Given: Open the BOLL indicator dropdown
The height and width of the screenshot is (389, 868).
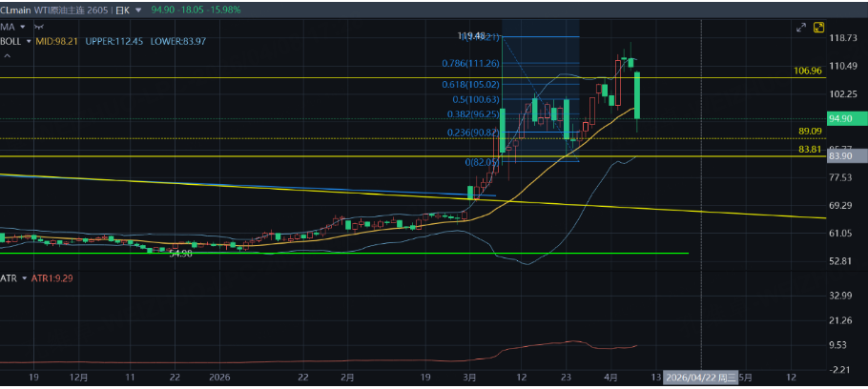Looking at the screenshot, I should (29, 41).
